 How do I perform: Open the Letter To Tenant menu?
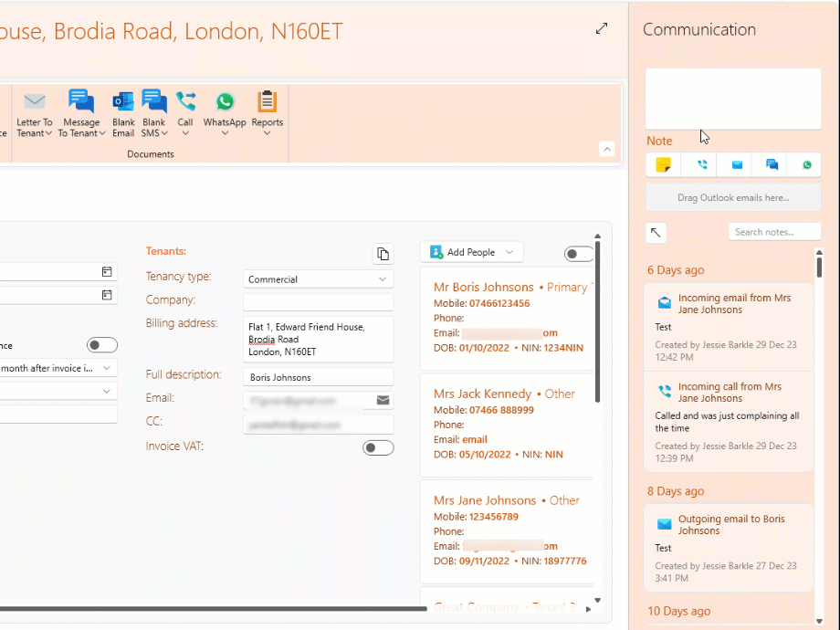coord(35,113)
